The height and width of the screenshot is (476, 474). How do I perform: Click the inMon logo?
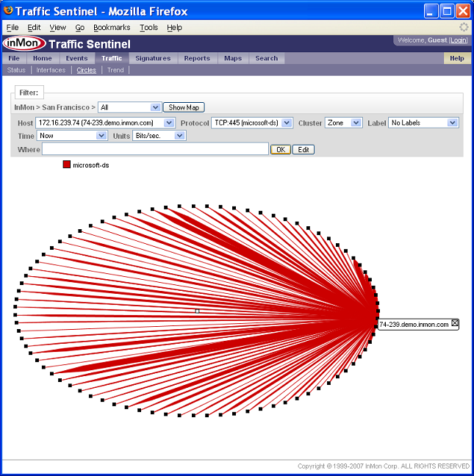pos(24,43)
